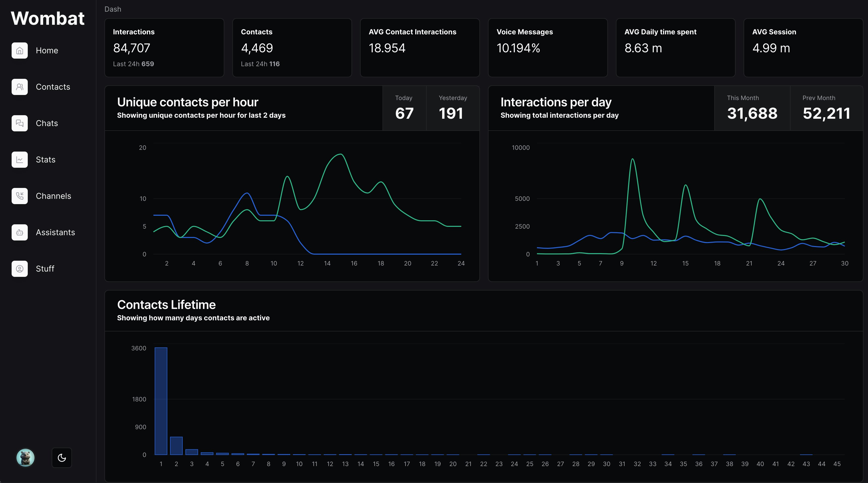
Task: Toggle dark mode with moon button
Action: [x=62, y=458]
